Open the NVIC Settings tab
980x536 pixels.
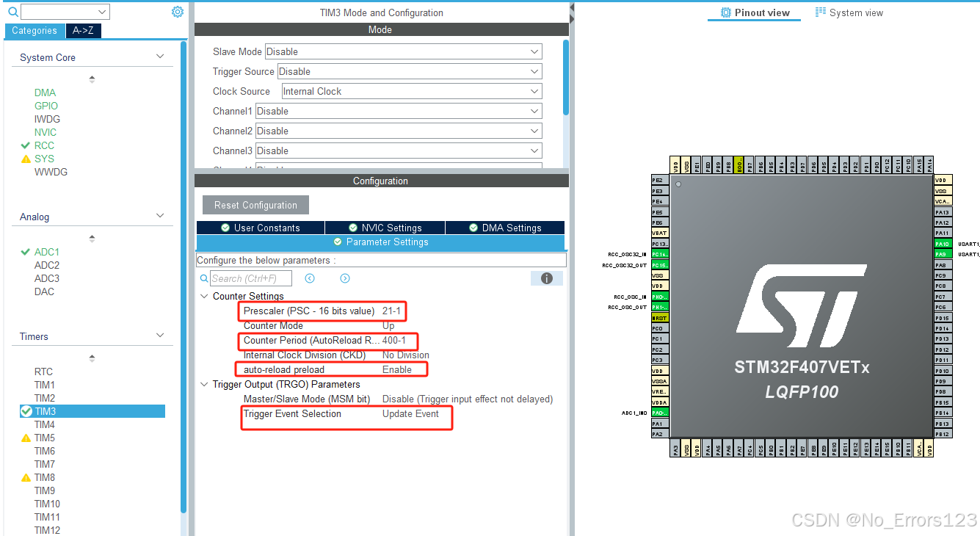click(384, 228)
